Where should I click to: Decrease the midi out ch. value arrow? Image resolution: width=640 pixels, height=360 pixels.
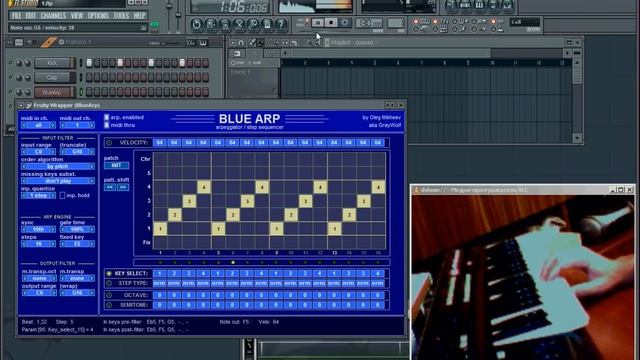coord(63,125)
